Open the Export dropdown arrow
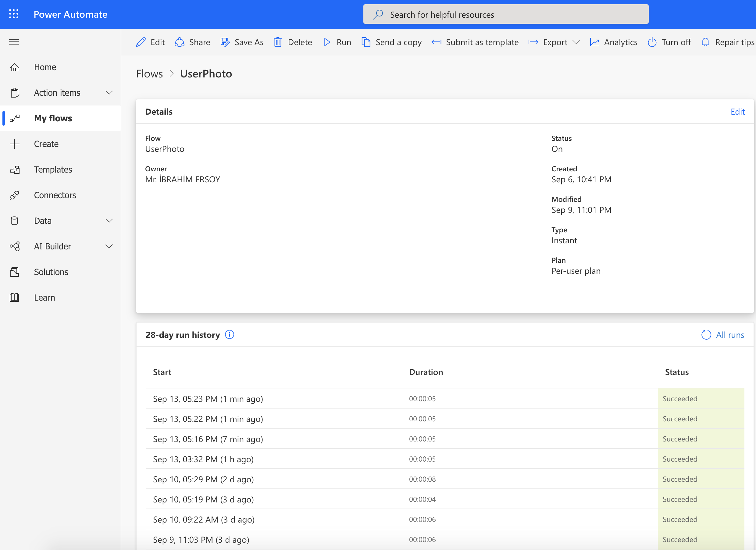 tap(576, 42)
